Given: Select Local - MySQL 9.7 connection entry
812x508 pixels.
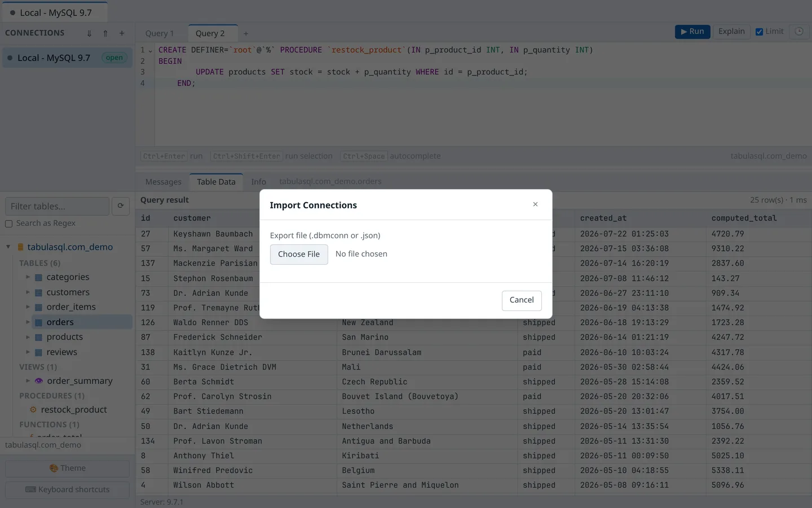Looking at the screenshot, I should tap(68, 58).
